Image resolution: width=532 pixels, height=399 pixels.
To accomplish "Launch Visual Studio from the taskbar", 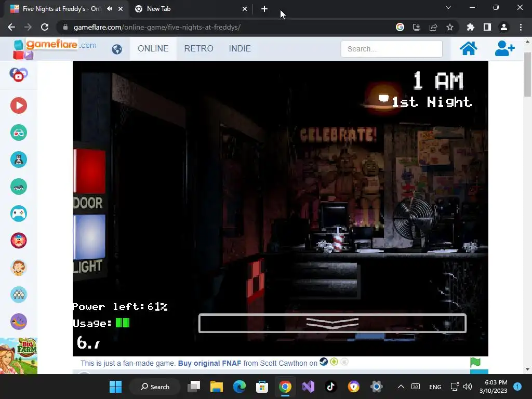I will coord(308,387).
